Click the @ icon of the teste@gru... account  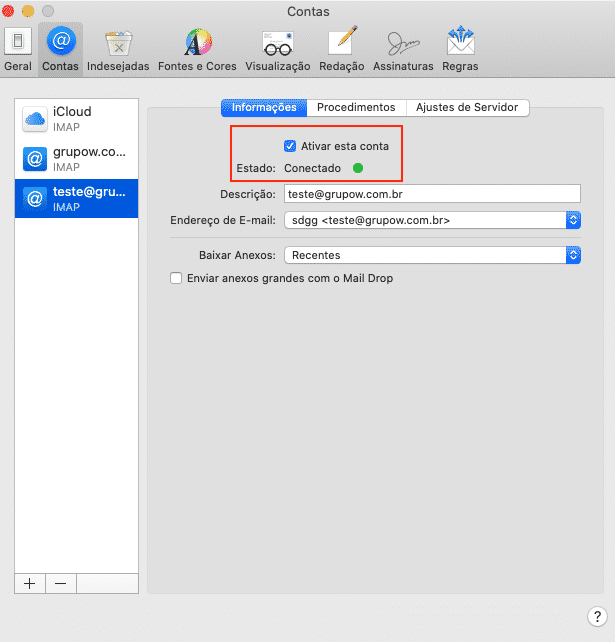[x=35, y=199]
